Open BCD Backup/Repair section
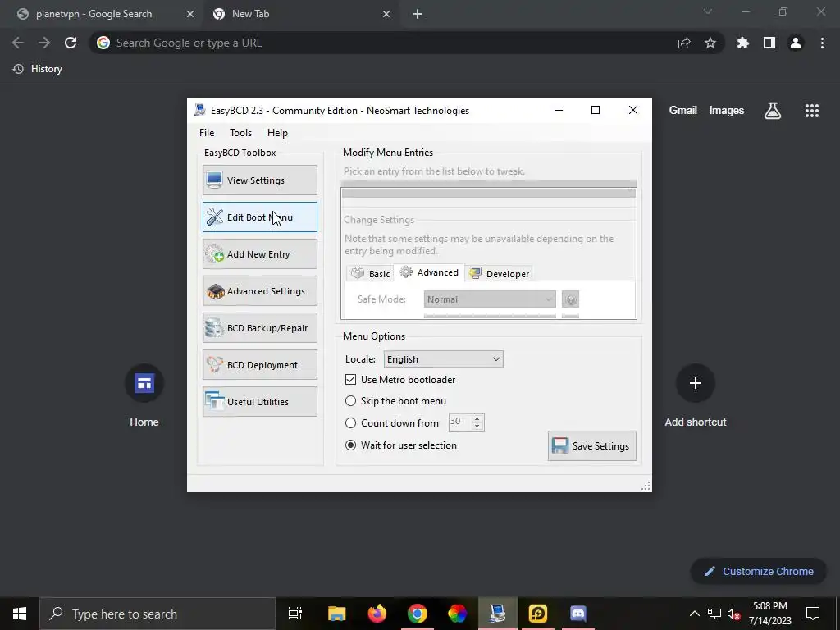This screenshot has width=840, height=630. coord(260,328)
